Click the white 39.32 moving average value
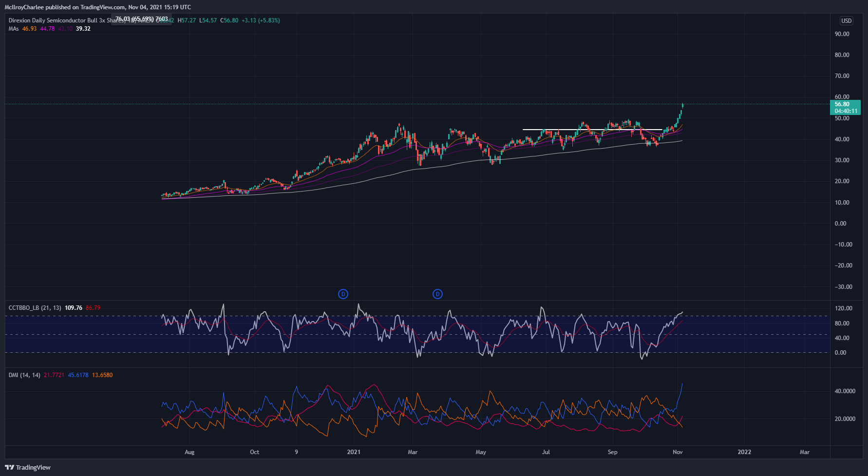 [x=83, y=29]
